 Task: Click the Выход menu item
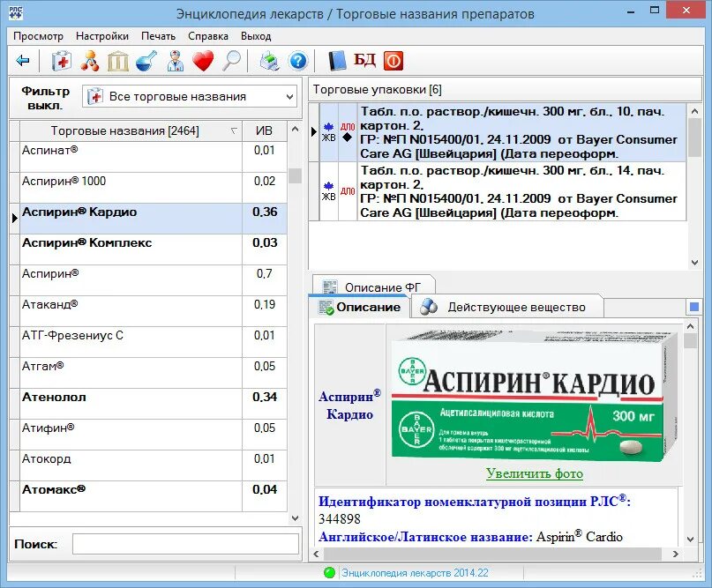coord(256,36)
